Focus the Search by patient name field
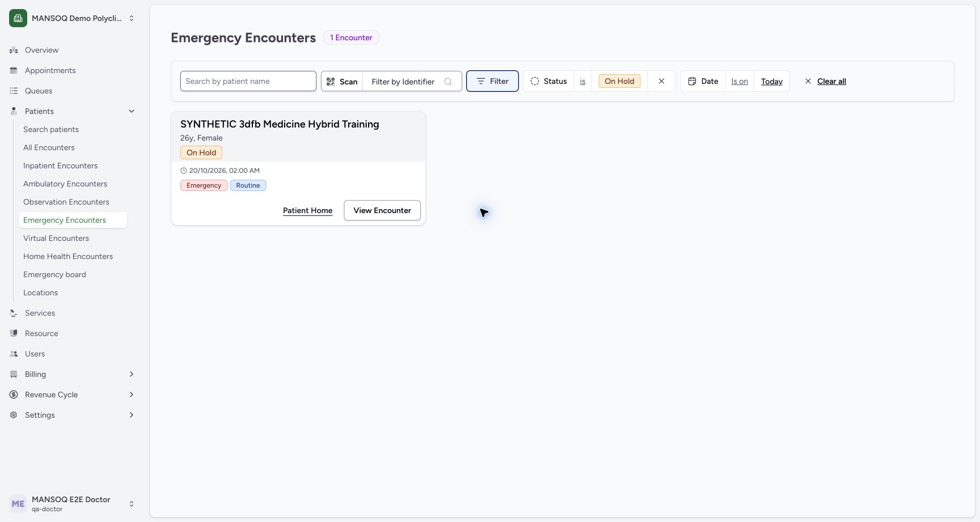Screen dimensions: 980x522 point(248,81)
